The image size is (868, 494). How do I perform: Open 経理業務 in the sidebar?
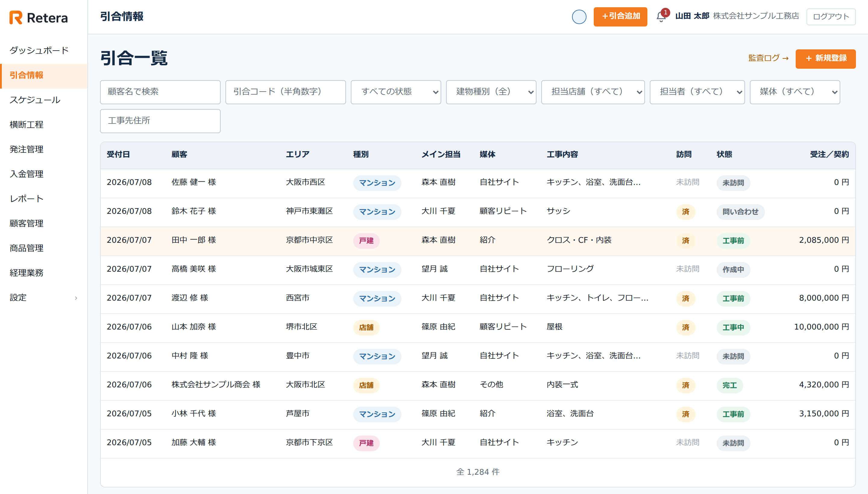click(x=44, y=273)
